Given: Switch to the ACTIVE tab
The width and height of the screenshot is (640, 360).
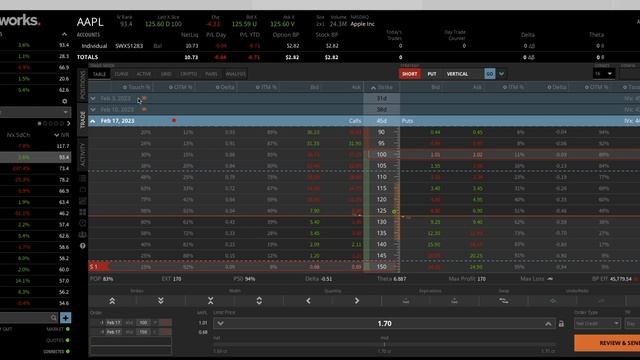Looking at the screenshot, I should [144, 74].
